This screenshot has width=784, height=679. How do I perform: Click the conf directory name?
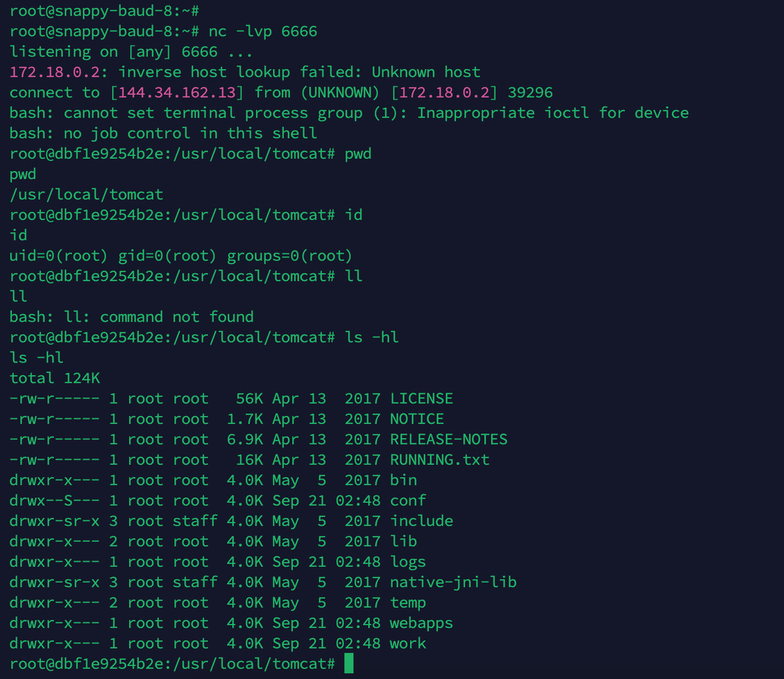click(408, 500)
